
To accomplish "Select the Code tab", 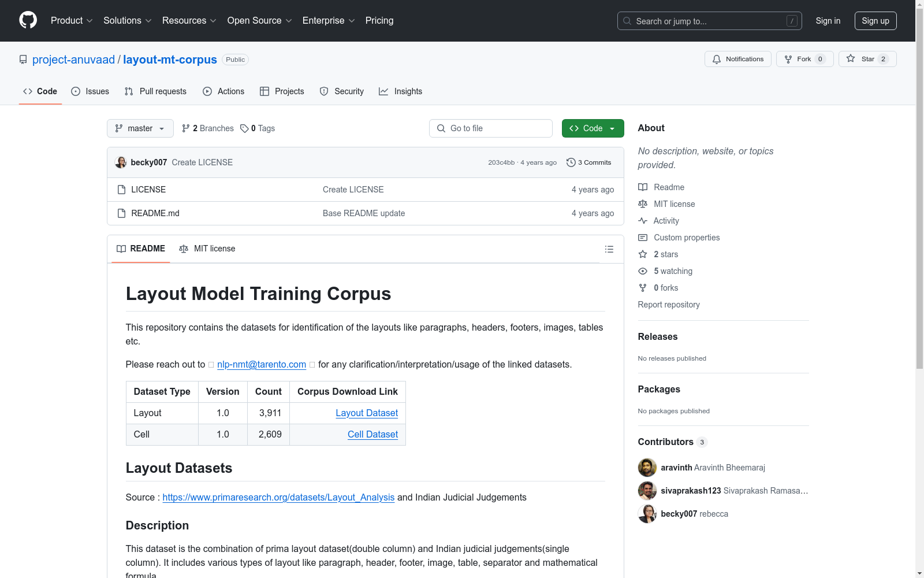I will click(x=40, y=91).
